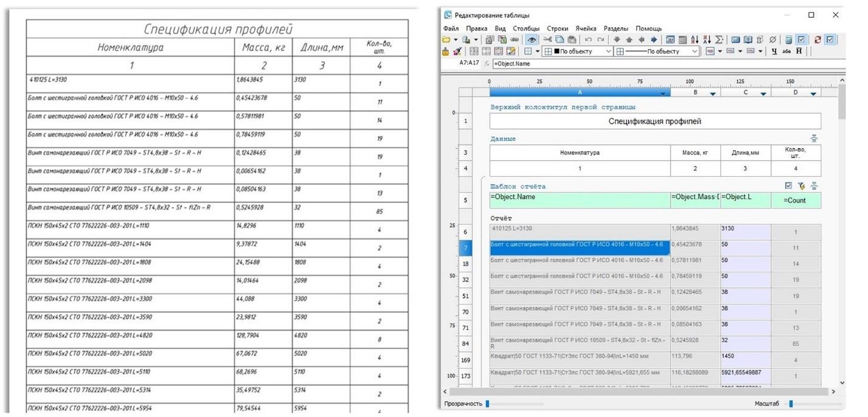Toggle the rightmost checkbox icon in top toolbar
This screenshot has width=868, height=417.
click(830, 40)
